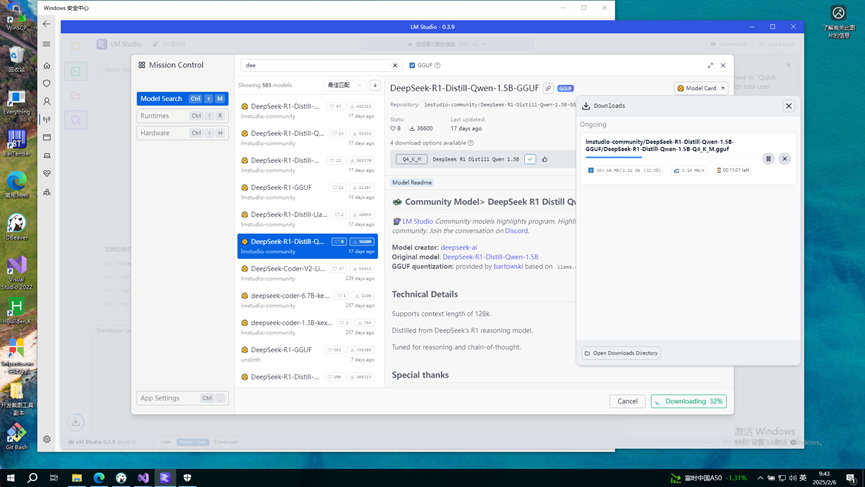Expand the Mission Control dialog to fullscreen

point(710,65)
